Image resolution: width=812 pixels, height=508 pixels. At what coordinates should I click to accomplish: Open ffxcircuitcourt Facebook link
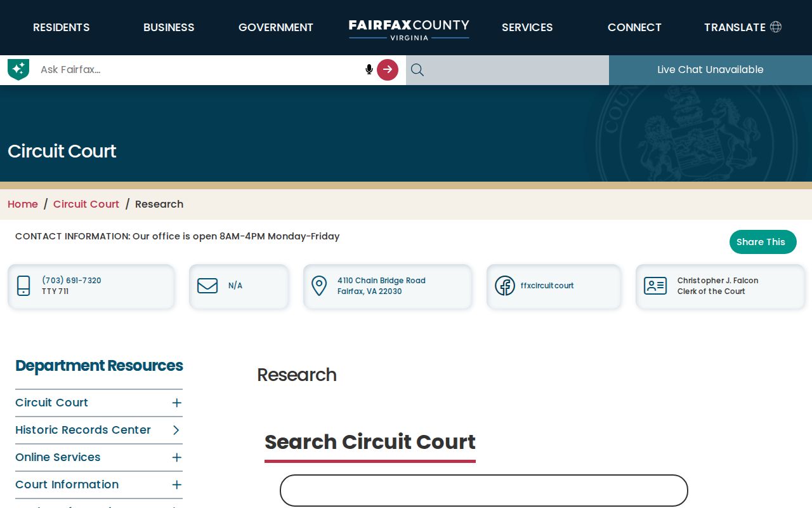[547, 286]
